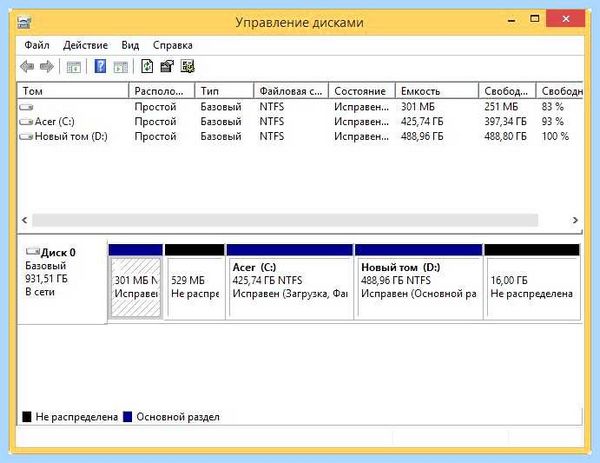Click the 397,34 ГБ free space cell
This screenshot has width=600, height=463.
(x=505, y=122)
